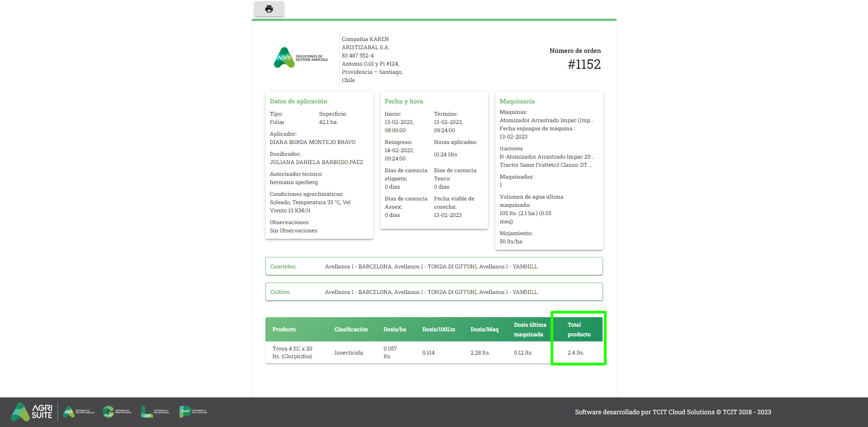Click the Dosis/ha column header
This screenshot has width=868, height=427.
click(395, 329)
